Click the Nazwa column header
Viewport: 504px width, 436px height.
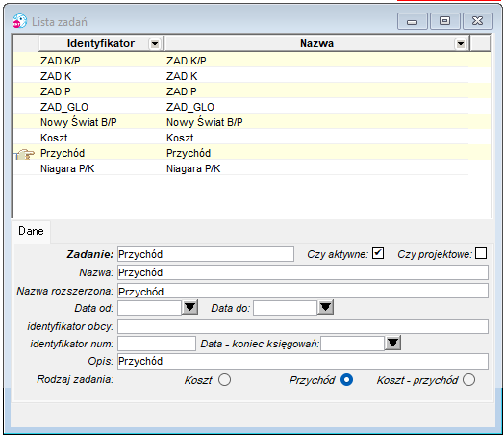(x=316, y=43)
